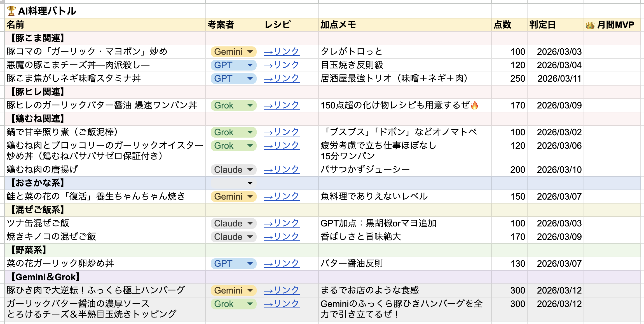Open the GPT dropdown for 悪魔の豚こまチーズ丼

coord(233,65)
